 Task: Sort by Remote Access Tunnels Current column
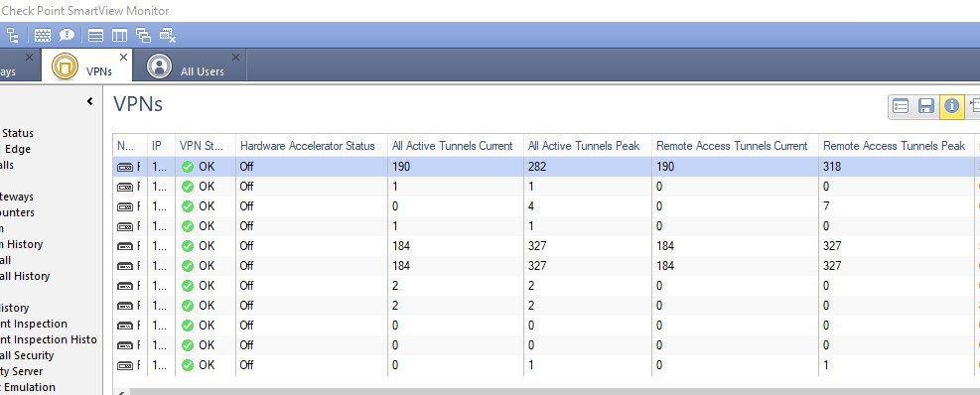(x=735, y=146)
